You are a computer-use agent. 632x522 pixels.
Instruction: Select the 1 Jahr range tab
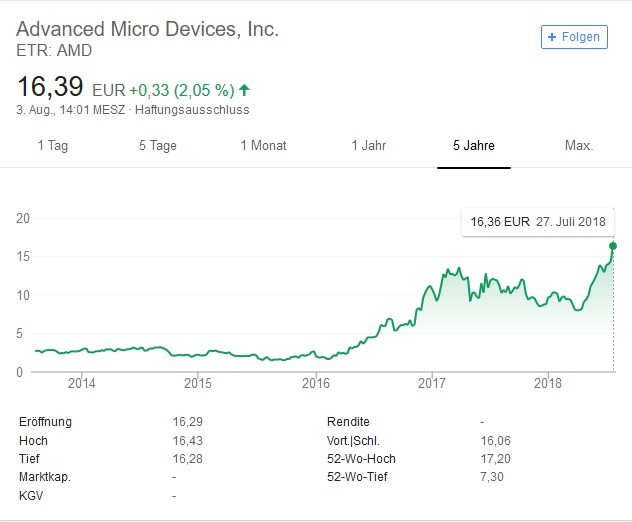369,146
